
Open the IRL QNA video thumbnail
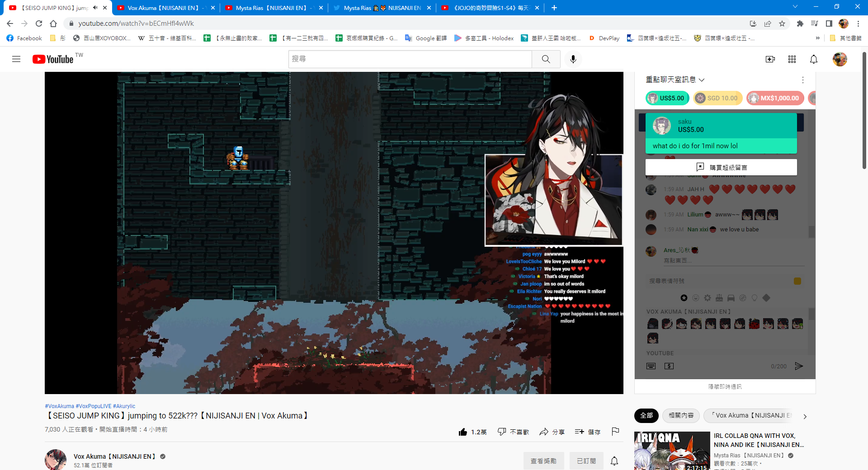(672, 451)
